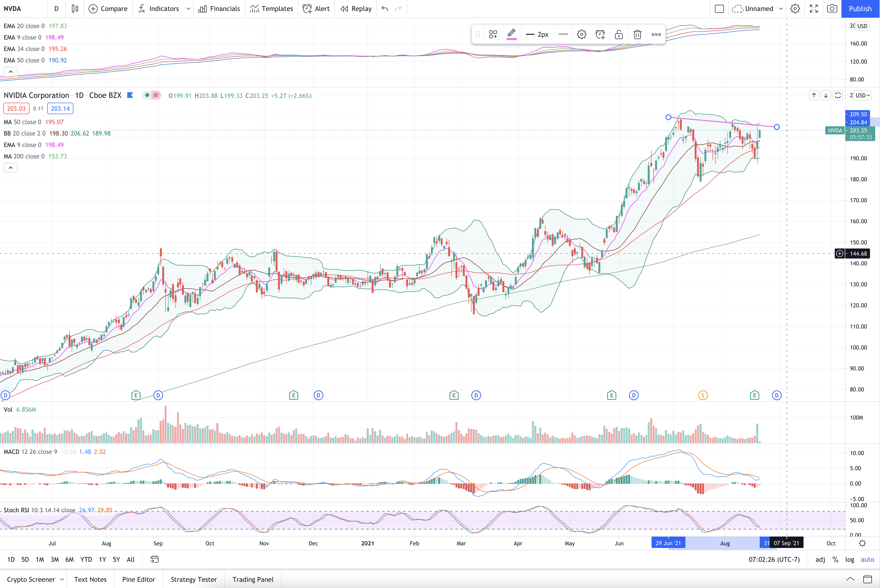880x588 pixels.
Task: Take a chart snapshot with camera icon
Action: (832, 9)
